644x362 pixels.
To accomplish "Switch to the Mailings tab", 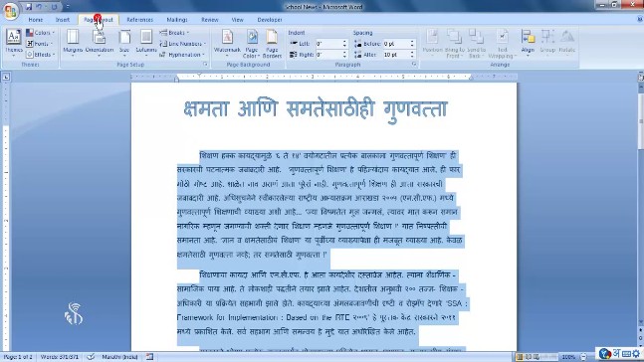I will [x=177, y=20].
